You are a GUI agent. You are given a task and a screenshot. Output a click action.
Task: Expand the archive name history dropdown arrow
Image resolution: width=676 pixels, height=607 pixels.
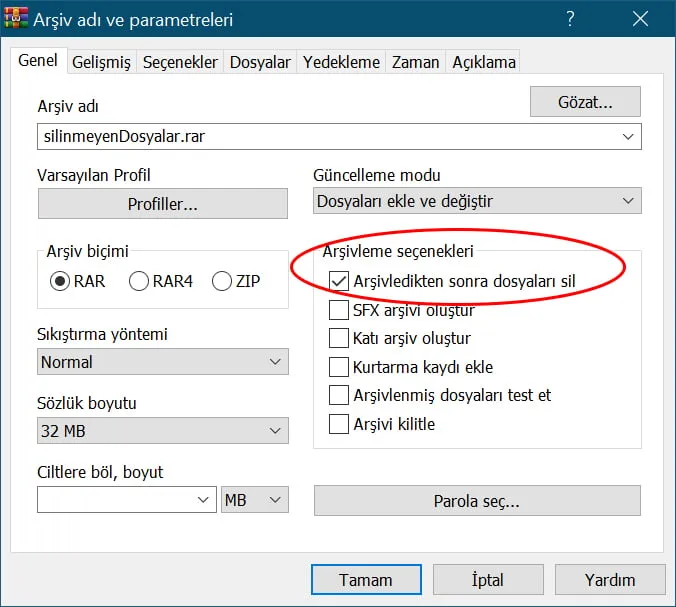628,137
